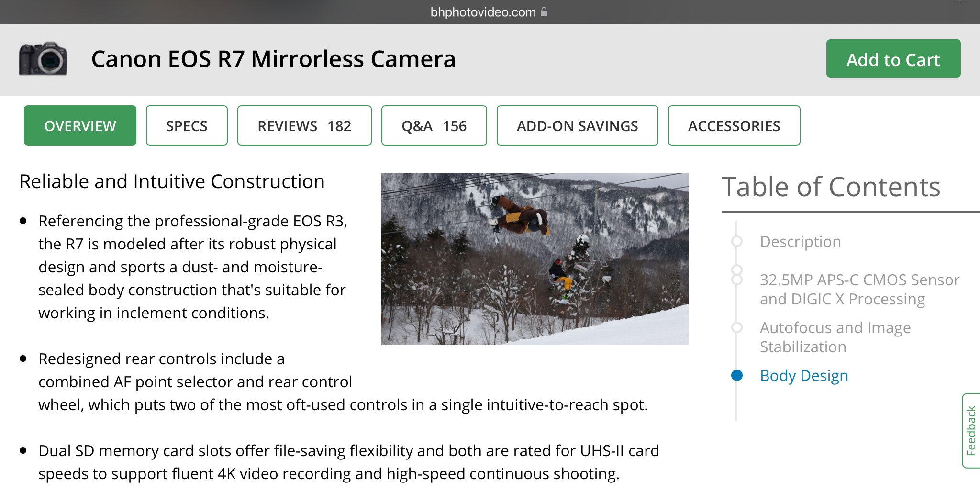Switch to the ACCESSORIES tab
Viewport: 980px width, 493px height.
tap(734, 125)
